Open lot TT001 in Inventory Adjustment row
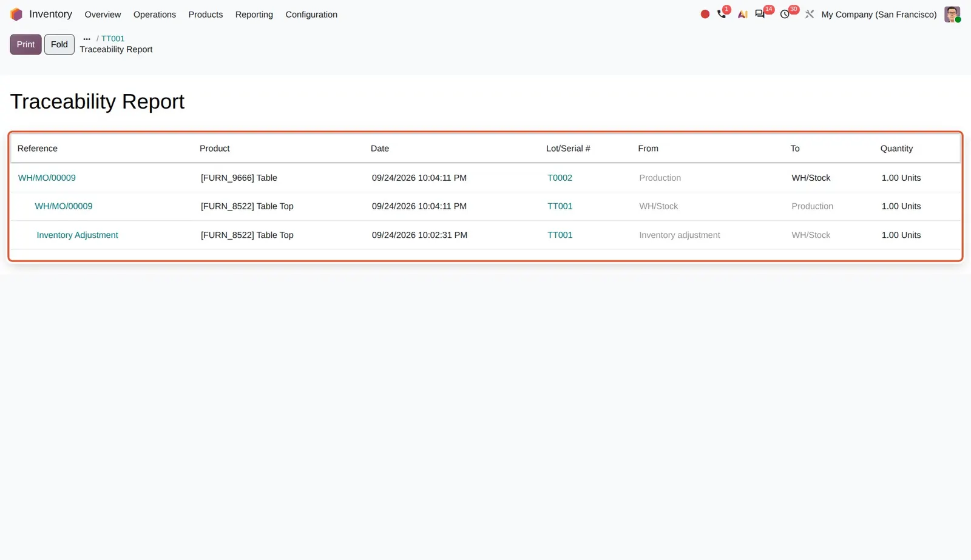The width and height of the screenshot is (971, 560). (560, 235)
